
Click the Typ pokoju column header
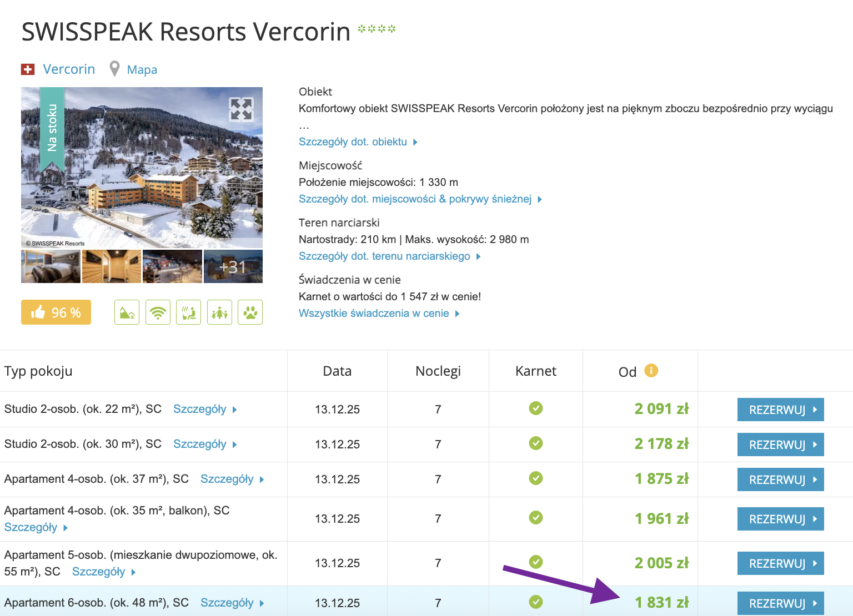pos(38,371)
